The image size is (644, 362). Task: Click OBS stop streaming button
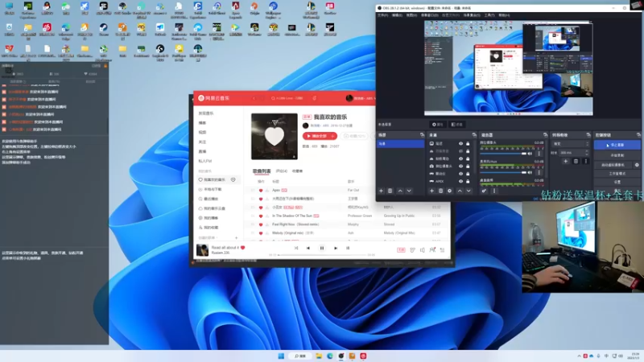click(x=617, y=145)
